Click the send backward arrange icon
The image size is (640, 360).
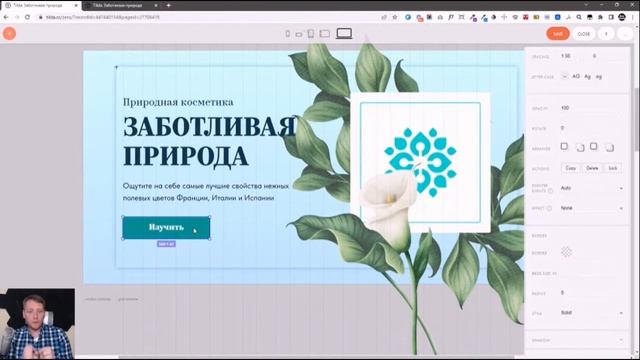click(x=594, y=147)
